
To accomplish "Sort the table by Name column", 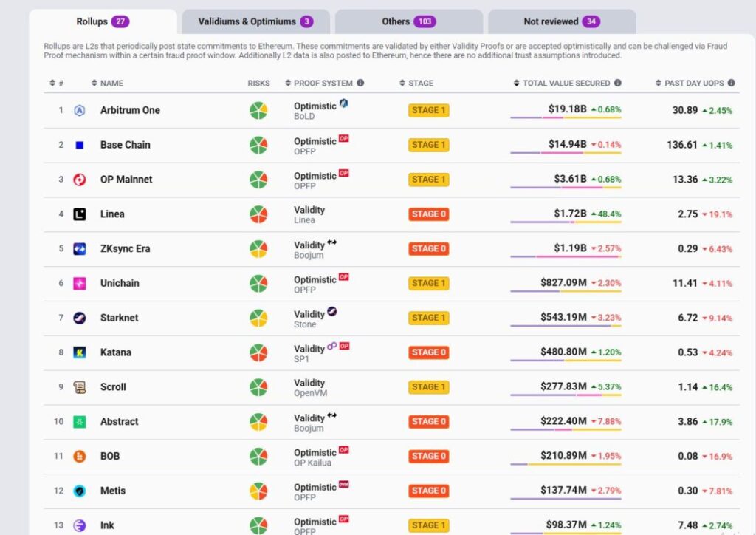I will 107,83.
